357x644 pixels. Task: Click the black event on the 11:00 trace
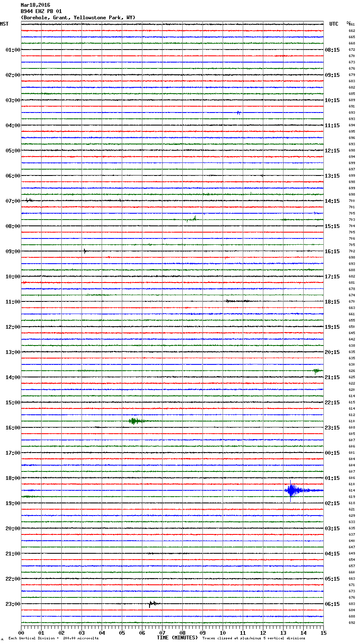click(236, 301)
